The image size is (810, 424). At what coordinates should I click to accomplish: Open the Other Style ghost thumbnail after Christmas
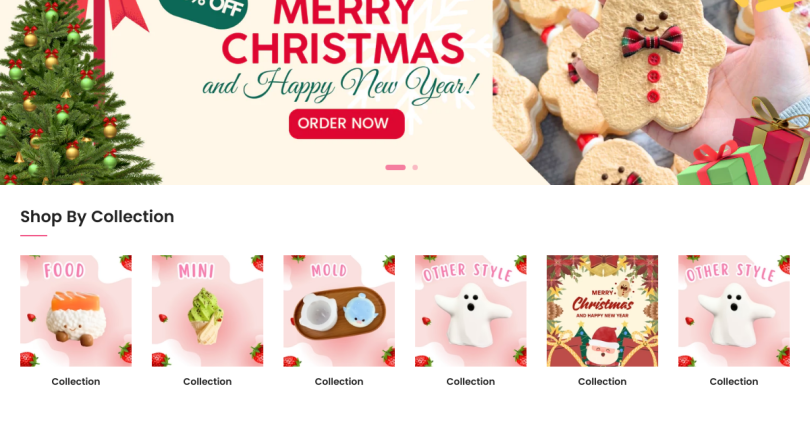pyautogui.click(x=734, y=311)
